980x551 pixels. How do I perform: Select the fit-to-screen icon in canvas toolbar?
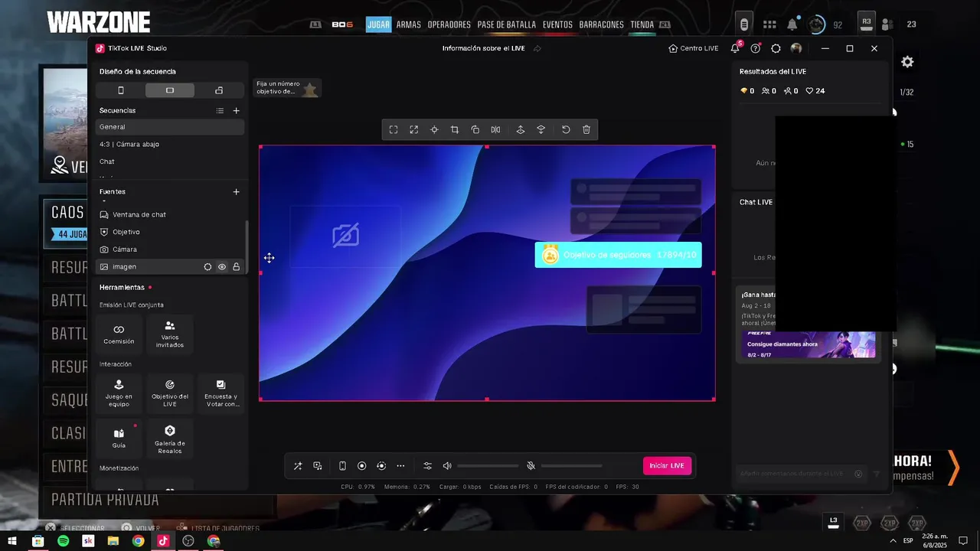tap(394, 130)
